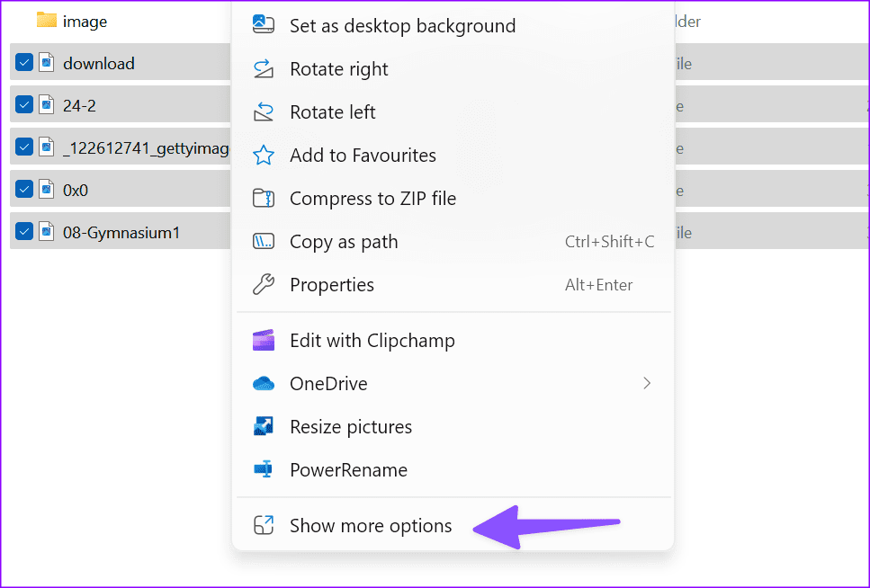Click the Compress to ZIP file icon
This screenshot has width=870, height=588.
[263, 198]
